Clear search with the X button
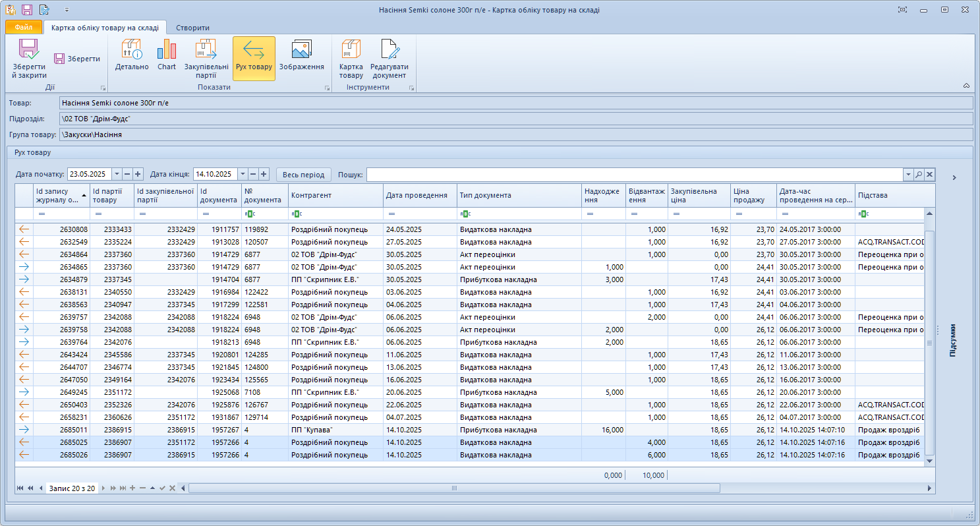Screen dimensions: 980x526 tap(929, 174)
